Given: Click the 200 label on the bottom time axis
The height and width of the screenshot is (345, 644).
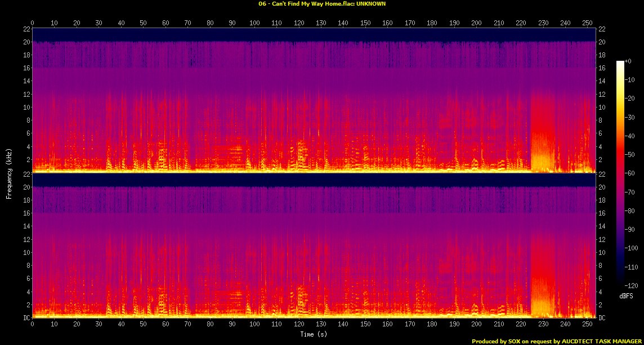Looking at the screenshot, I should (x=477, y=325).
